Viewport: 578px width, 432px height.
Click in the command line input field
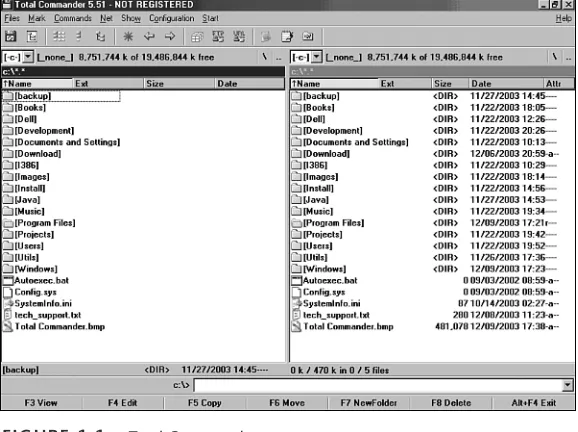(x=378, y=386)
